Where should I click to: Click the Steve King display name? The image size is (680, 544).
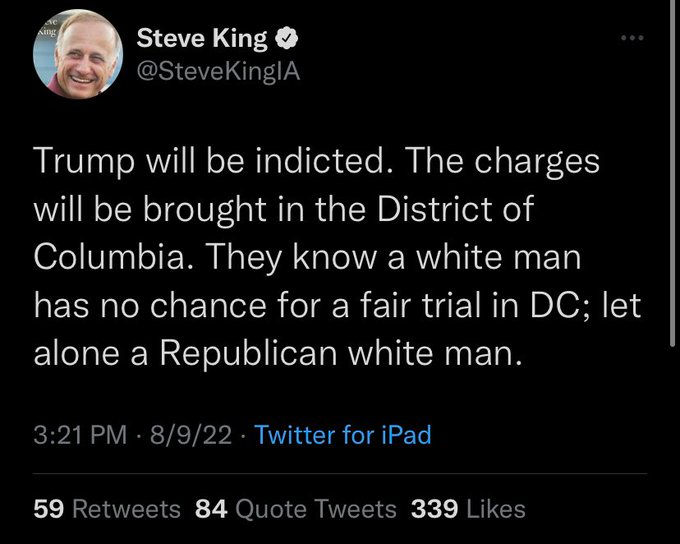[x=201, y=40]
